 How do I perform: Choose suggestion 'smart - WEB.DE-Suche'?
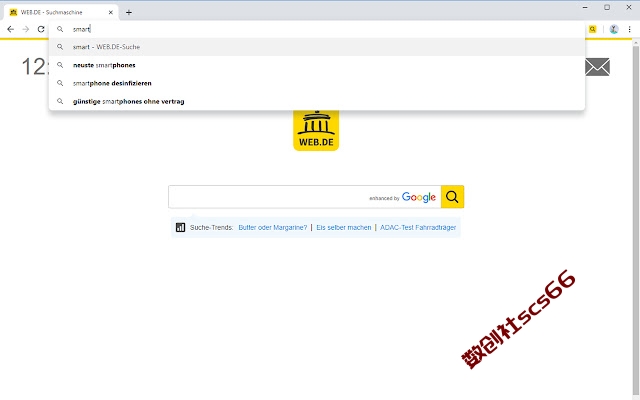(x=317, y=47)
